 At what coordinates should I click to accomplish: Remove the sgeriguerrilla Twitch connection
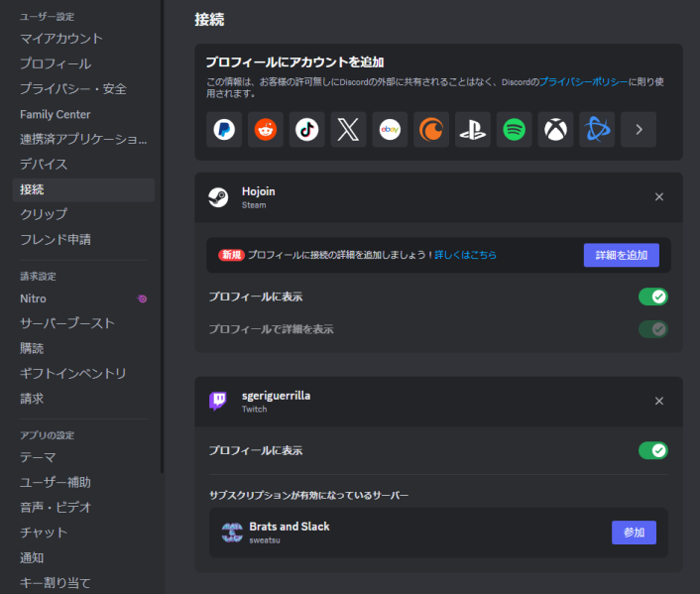click(659, 401)
